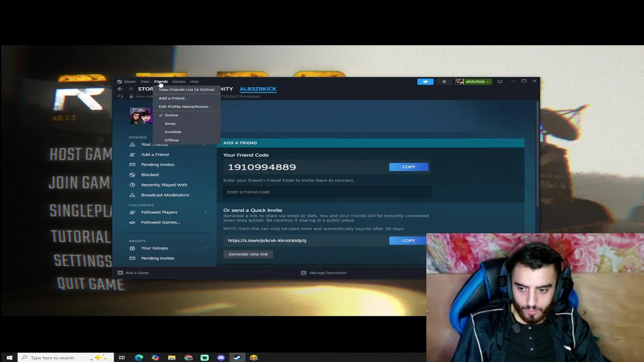Open Your Groups
This screenshot has height=362, width=644.
[154, 248]
